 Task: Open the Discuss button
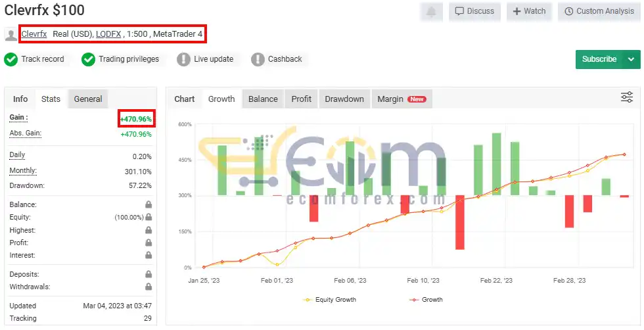click(x=474, y=12)
